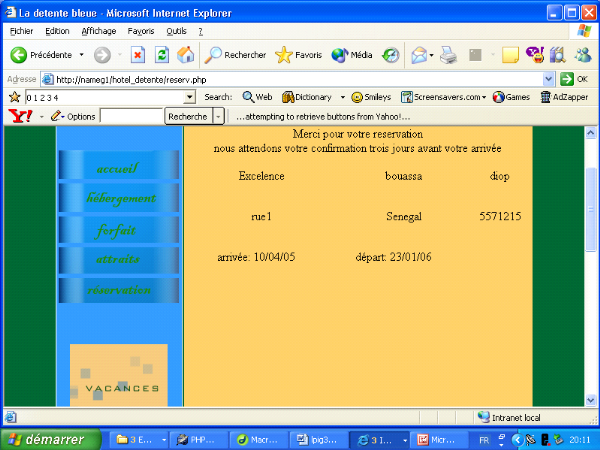This screenshot has width=600, height=450.
Task: Switch to the lpig3... taskbar document
Action: (x=318, y=440)
